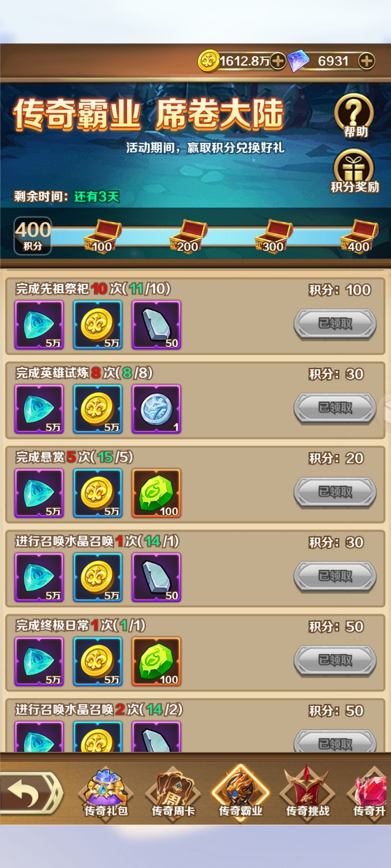This screenshot has height=868, width=391.
Task: Click 已领取 button for 终极日常 task
Action: click(335, 660)
